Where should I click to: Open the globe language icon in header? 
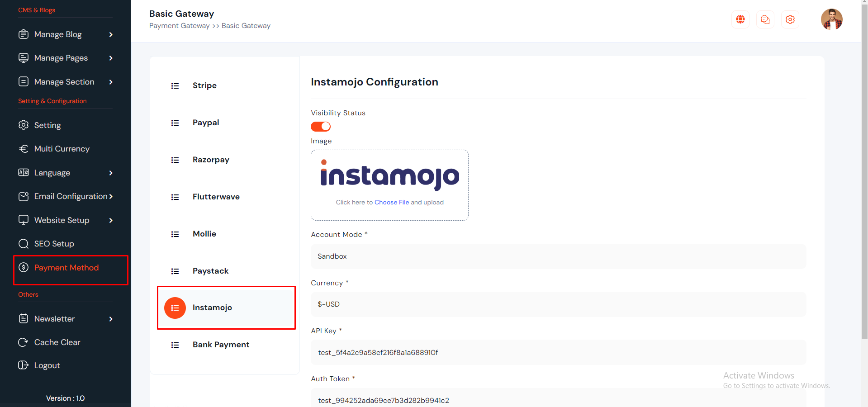click(740, 19)
